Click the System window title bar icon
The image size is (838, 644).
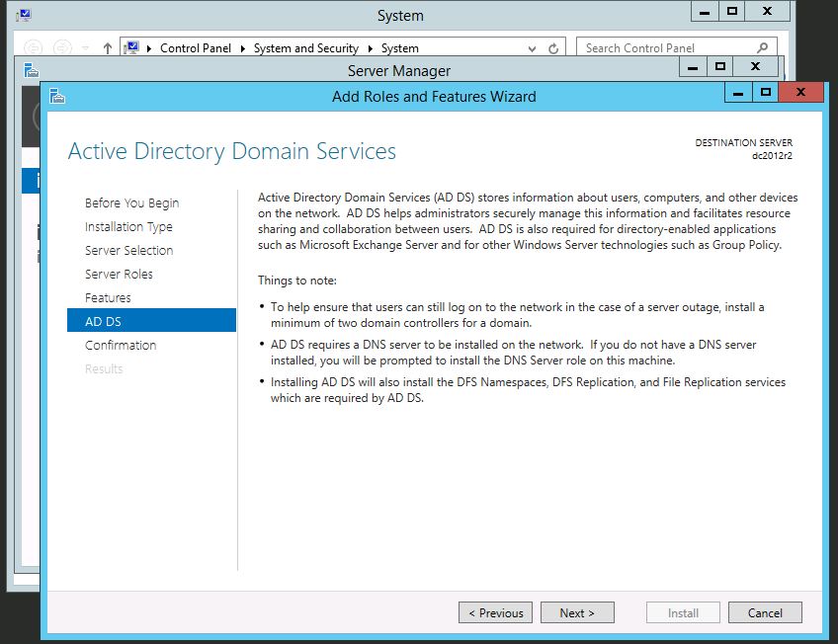[24, 16]
